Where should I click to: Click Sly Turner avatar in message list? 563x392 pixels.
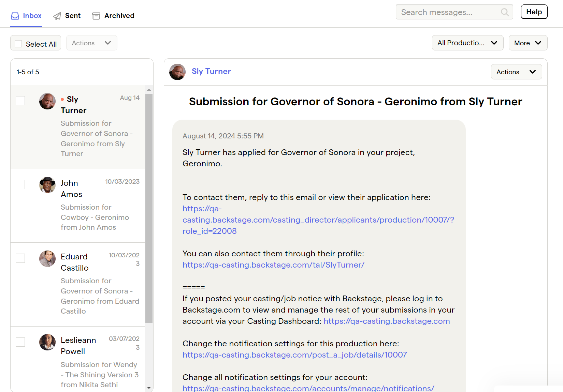coord(47,101)
